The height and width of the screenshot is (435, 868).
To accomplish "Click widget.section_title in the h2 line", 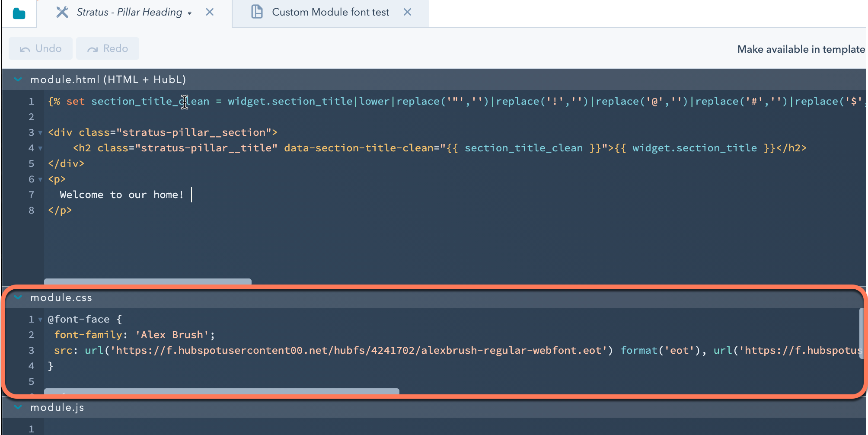I will tap(695, 148).
